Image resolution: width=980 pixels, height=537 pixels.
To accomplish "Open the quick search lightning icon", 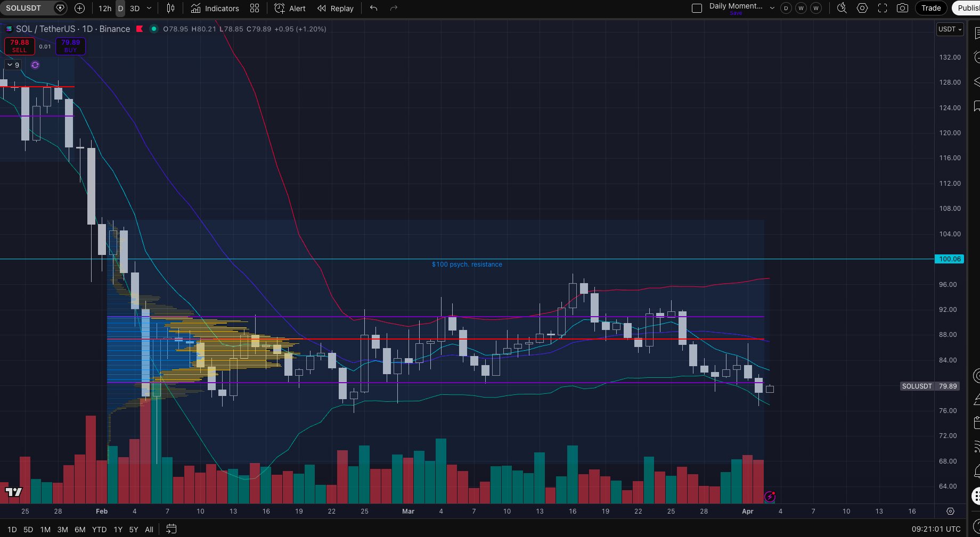I will [842, 8].
